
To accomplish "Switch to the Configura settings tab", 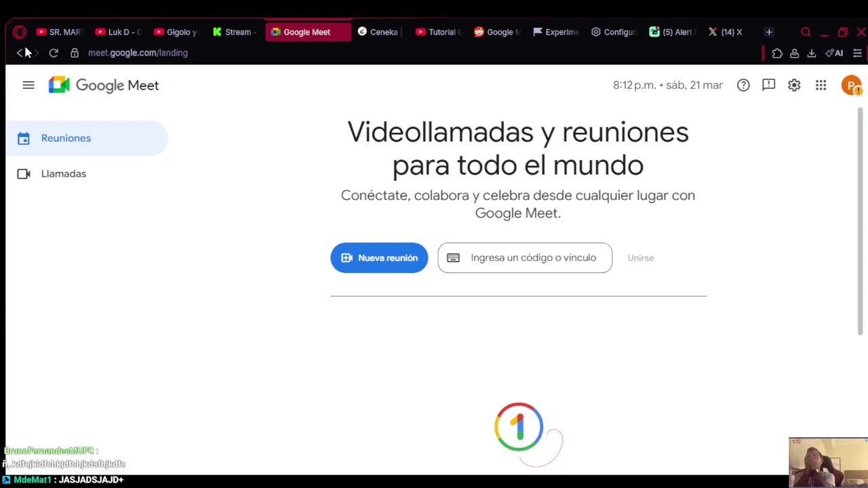I will click(615, 32).
